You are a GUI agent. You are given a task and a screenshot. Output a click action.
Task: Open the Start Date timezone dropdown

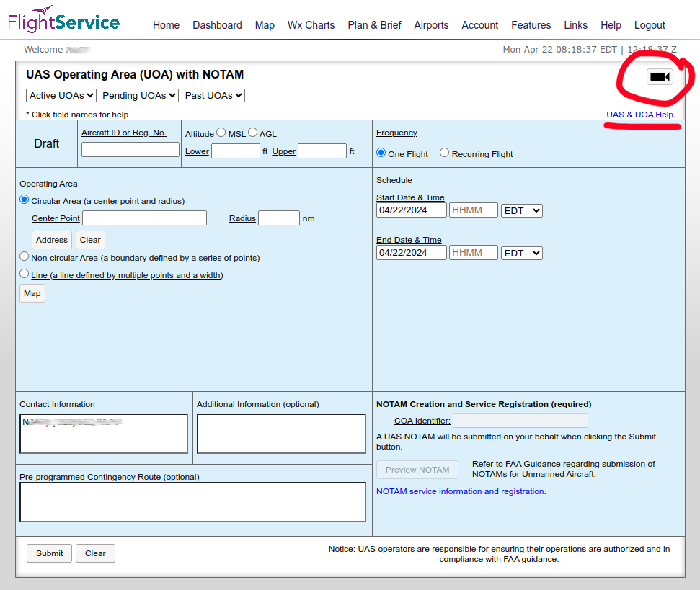520,210
